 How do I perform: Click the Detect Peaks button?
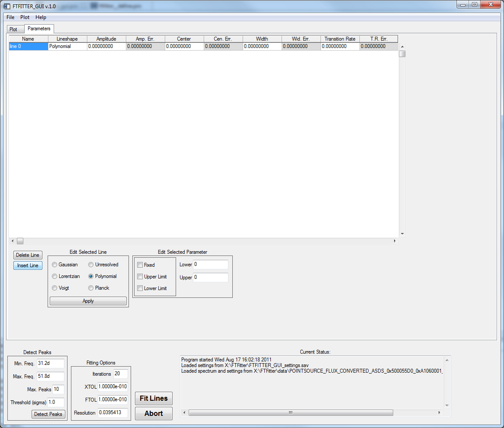click(x=48, y=414)
